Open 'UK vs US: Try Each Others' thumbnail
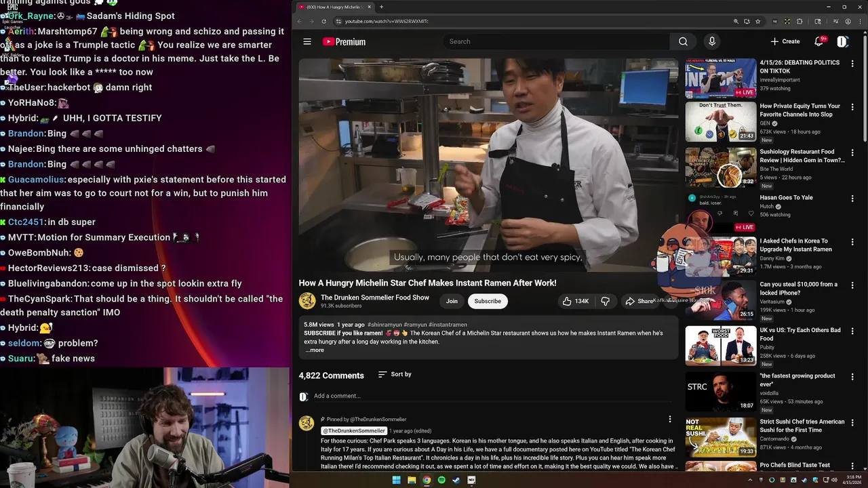The image size is (868, 488). click(720, 345)
